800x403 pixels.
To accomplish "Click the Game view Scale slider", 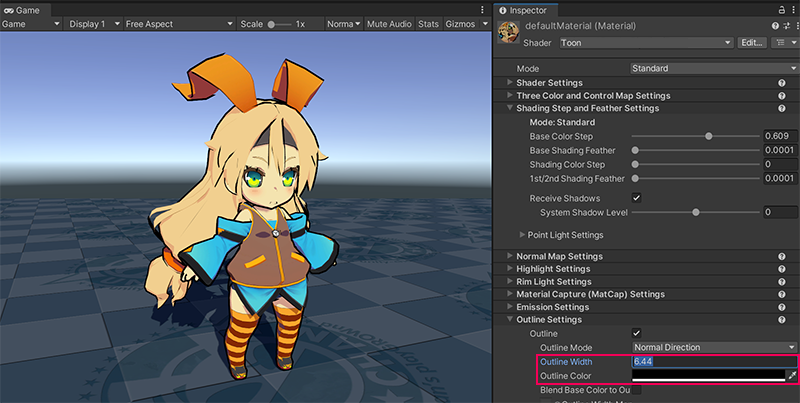I will click(x=280, y=24).
